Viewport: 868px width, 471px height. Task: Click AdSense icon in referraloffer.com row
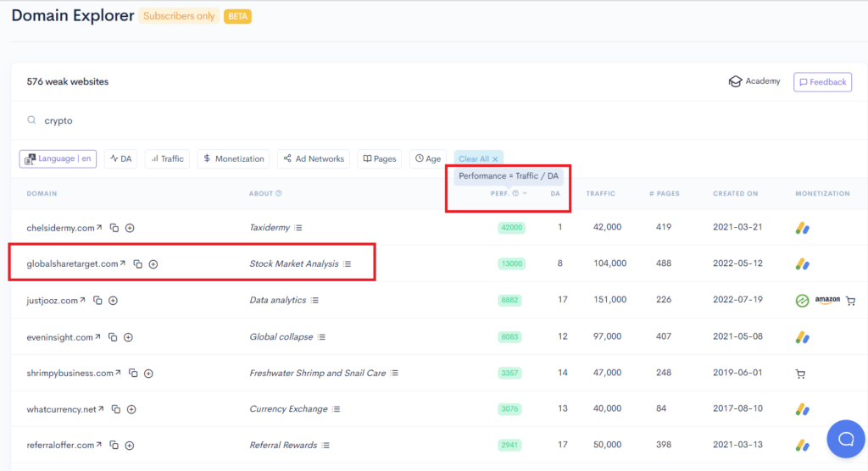[x=802, y=445]
